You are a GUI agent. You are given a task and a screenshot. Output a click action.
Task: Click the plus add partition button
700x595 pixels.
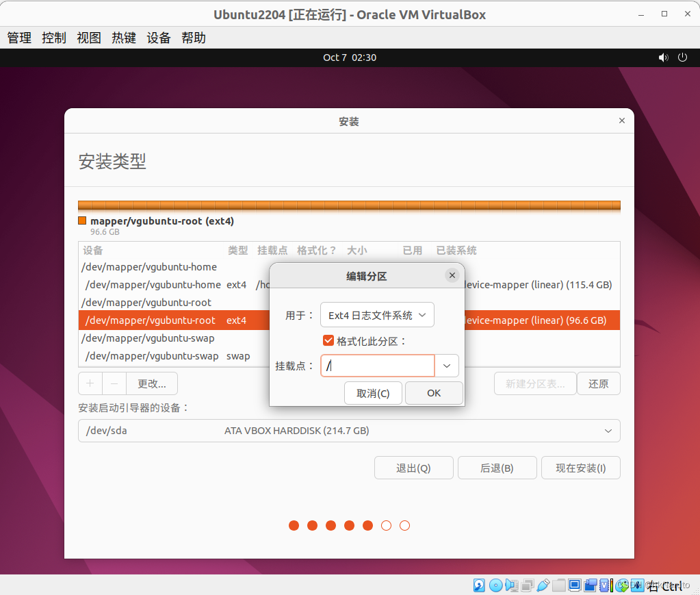[x=90, y=383]
